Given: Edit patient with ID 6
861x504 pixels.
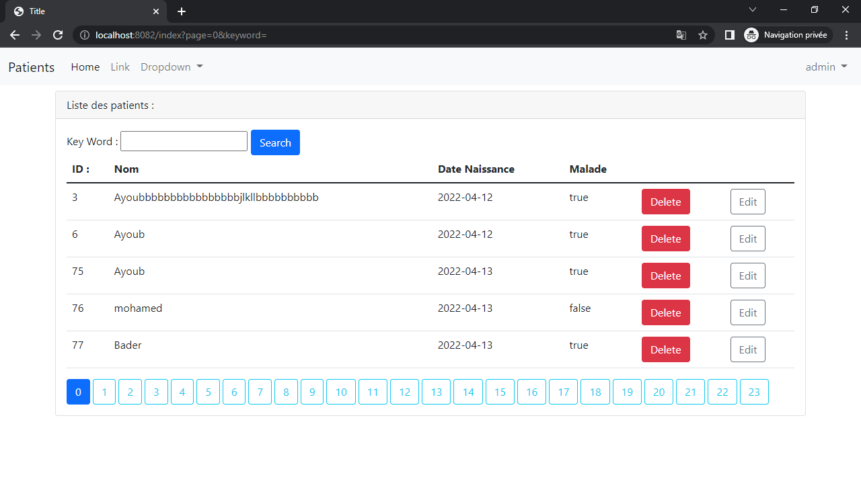Looking at the screenshot, I should (748, 239).
